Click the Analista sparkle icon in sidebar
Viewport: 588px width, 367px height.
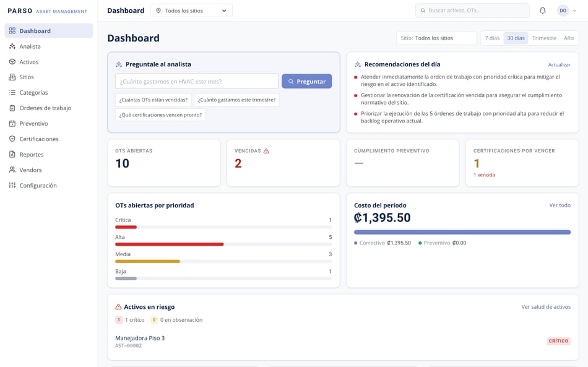(12, 46)
